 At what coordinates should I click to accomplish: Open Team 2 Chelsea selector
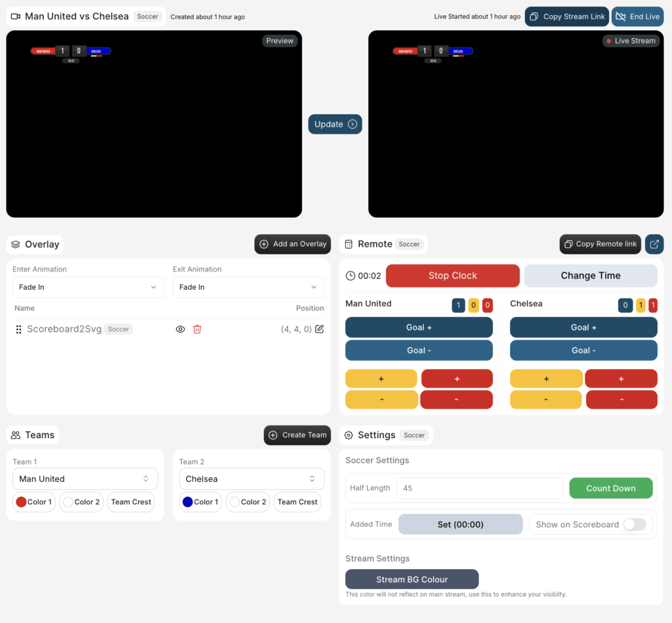[x=251, y=479]
